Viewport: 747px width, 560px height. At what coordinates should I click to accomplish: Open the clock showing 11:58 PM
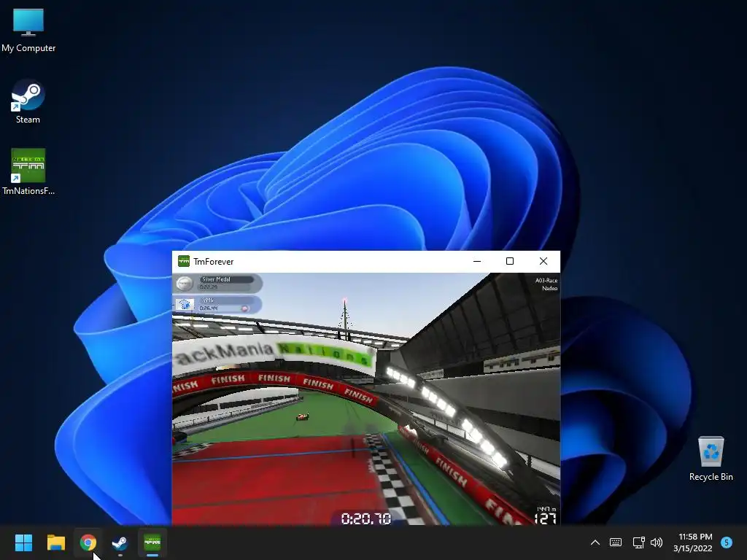pos(693,542)
